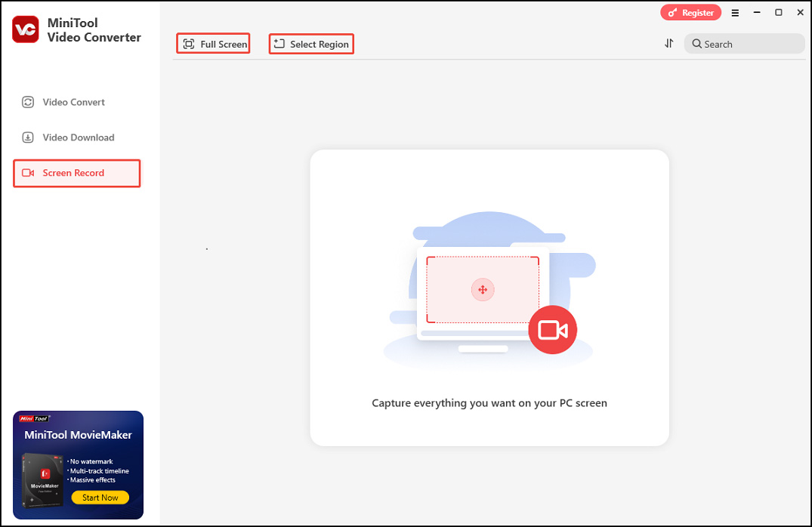The image size is (812, 527).
Task: Choose the Select Region recording option
Action: [311, 44]
